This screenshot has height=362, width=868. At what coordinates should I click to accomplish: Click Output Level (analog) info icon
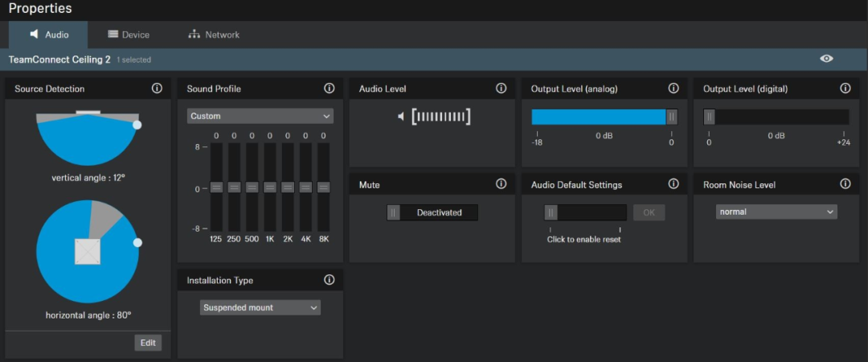[x=674, y=88]
